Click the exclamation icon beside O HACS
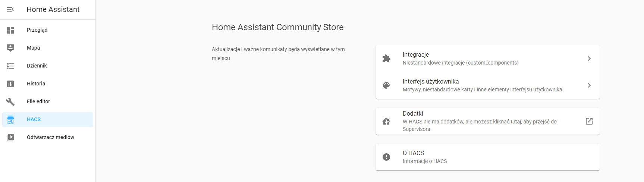644x182 pixels. point(386,157)
